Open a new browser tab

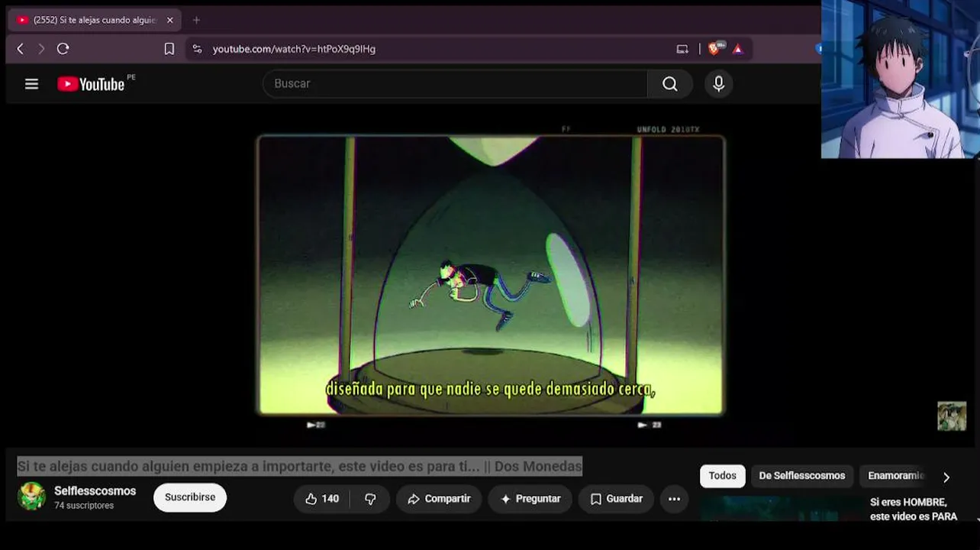click(196, 20)
